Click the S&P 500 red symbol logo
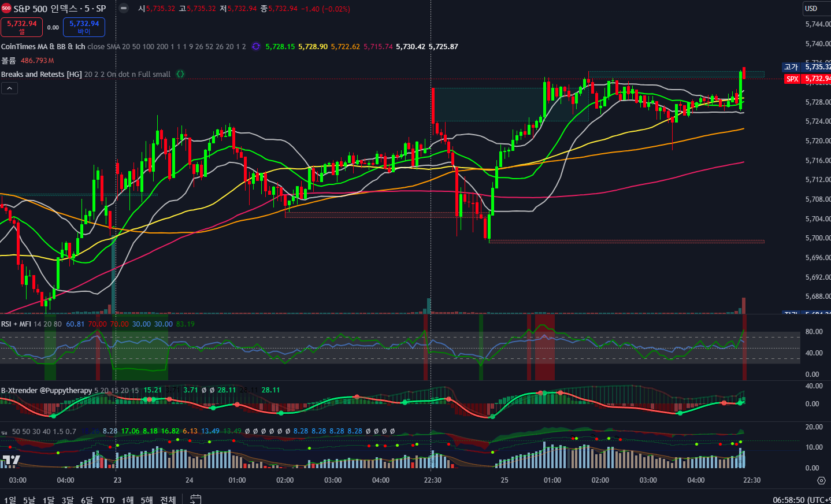Image resolution: width=831 pixels, height=504 pixels. tap(6, 9)
